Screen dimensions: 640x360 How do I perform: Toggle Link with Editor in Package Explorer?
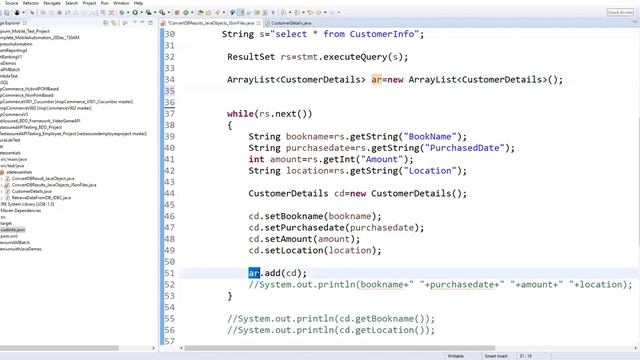(x=114, y=23)
